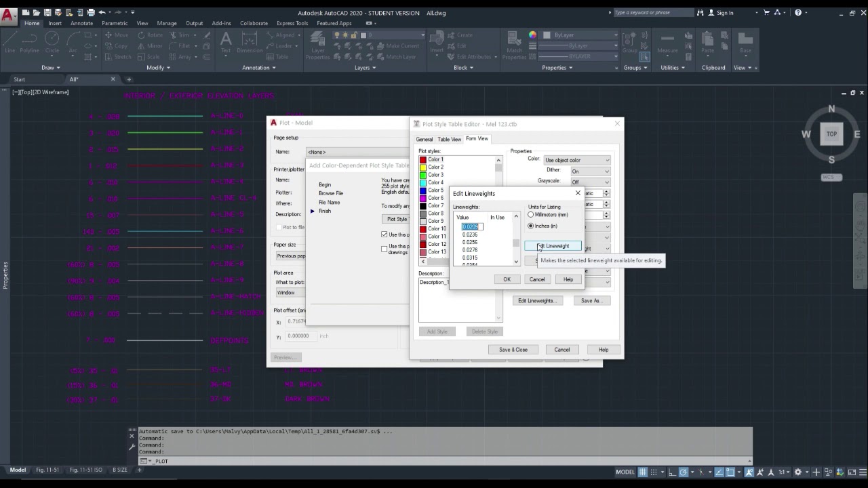The height and width of the screenshot is (488, 868).
Task: Switch to the Parametric ribbon tab
Action: point(115,23)
